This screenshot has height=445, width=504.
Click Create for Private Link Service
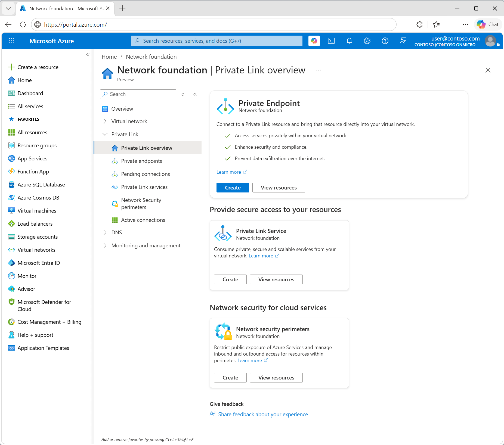[x=230, y=279]
